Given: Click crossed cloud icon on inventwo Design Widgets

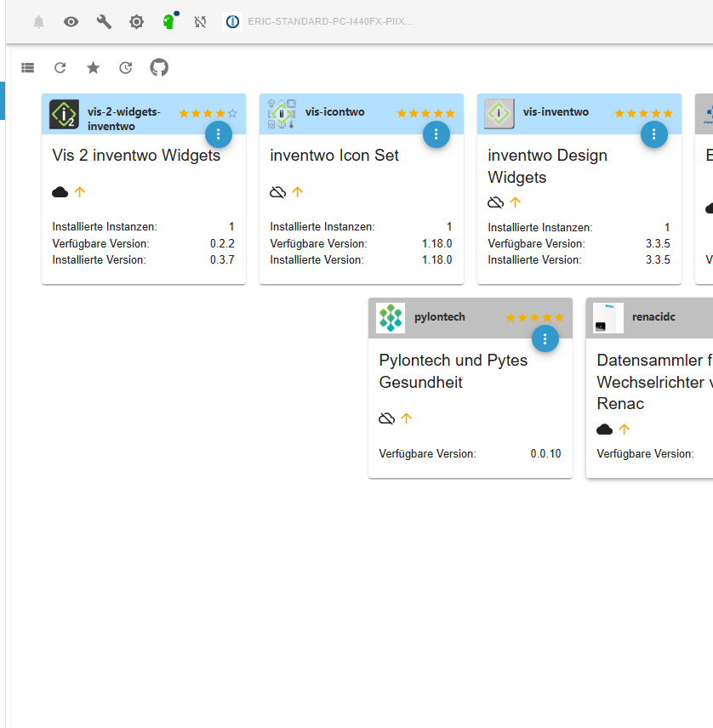Looking at the screenshot, I should [496, 202].
